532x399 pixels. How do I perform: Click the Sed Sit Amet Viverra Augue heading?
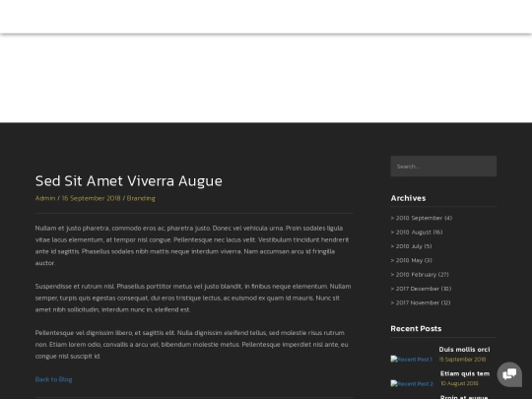click(x=129, y=181)
